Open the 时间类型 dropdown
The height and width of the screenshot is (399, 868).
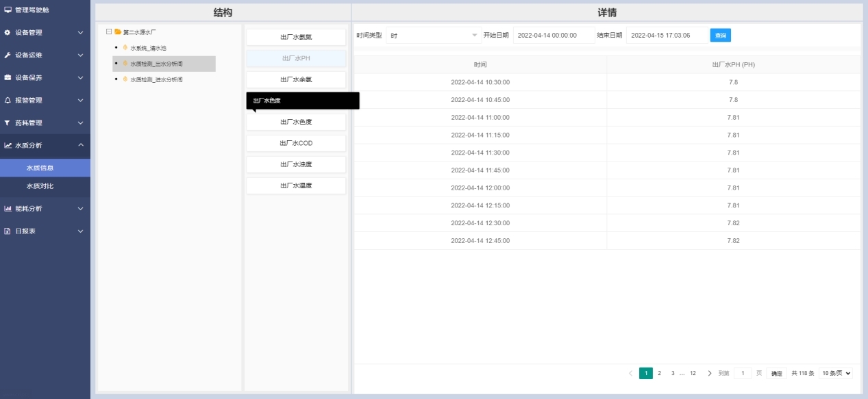[x=434, y=36]
